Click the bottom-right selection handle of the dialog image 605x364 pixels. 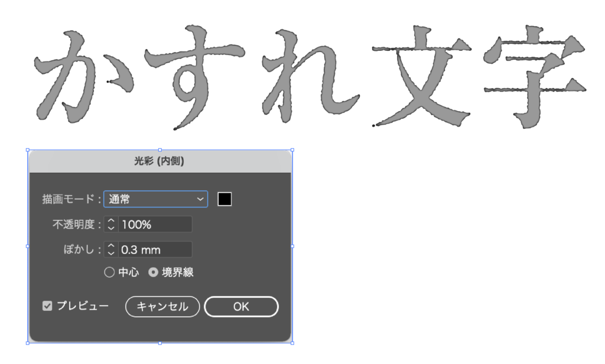[x=292, y=343]
